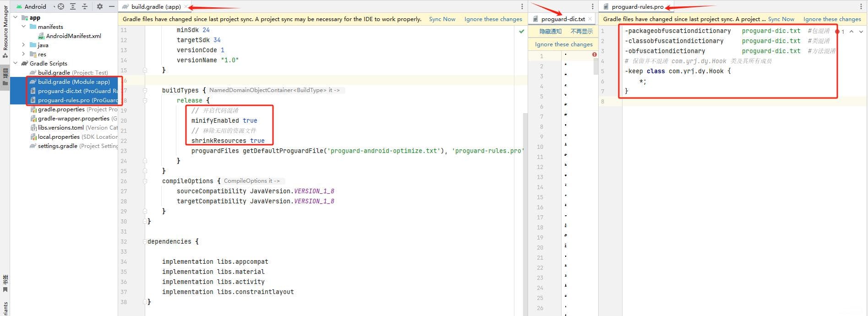Collapse the manifests folder

[x=24, y=27]
